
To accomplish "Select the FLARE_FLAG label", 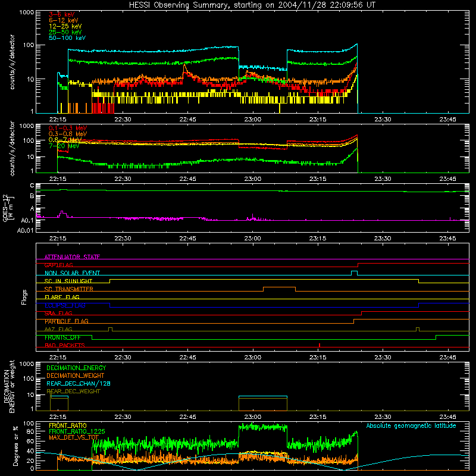I will [62, 297].
